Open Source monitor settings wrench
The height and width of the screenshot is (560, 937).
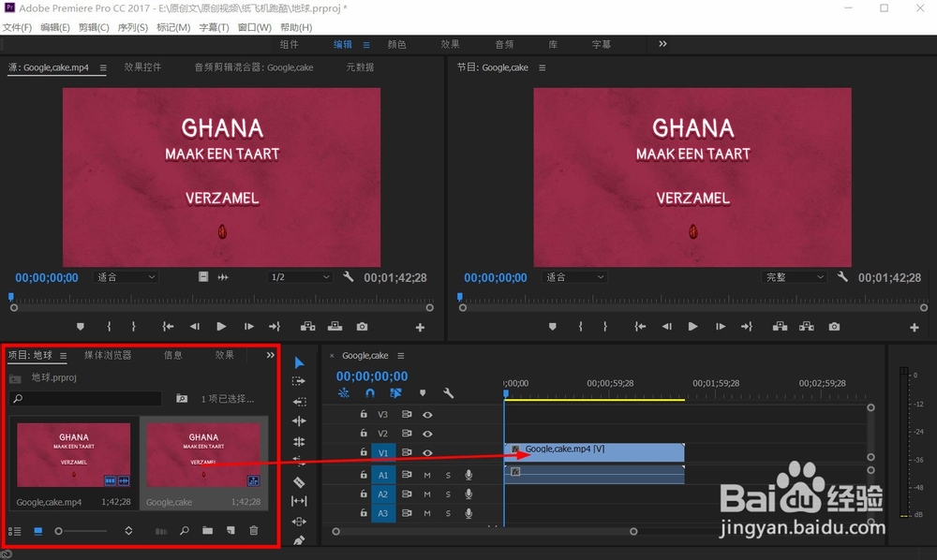pyautogui.click(x=349, y=276)
